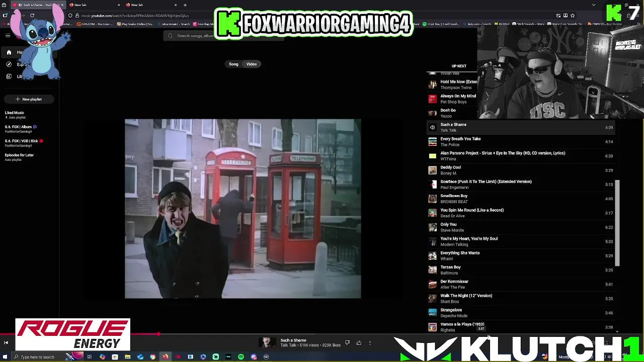Play Daddy Cool by Boney M.
Image resolution: width=644 pixels, height=362 pixels.
coord(521,170)
